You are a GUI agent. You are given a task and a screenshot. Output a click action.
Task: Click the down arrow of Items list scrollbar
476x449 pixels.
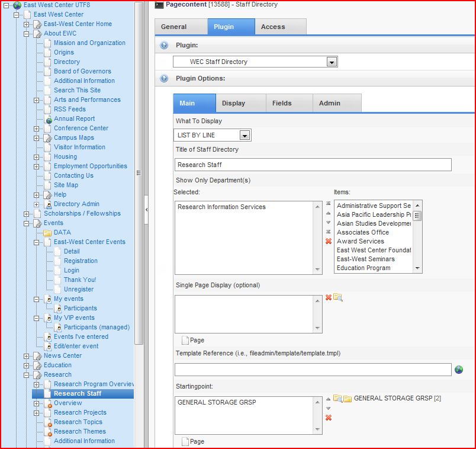417,268
